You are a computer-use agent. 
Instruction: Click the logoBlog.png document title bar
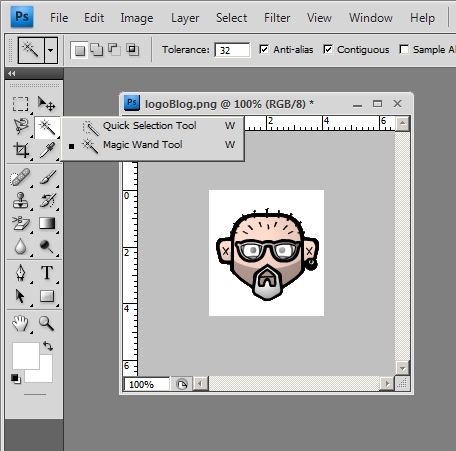266,104
